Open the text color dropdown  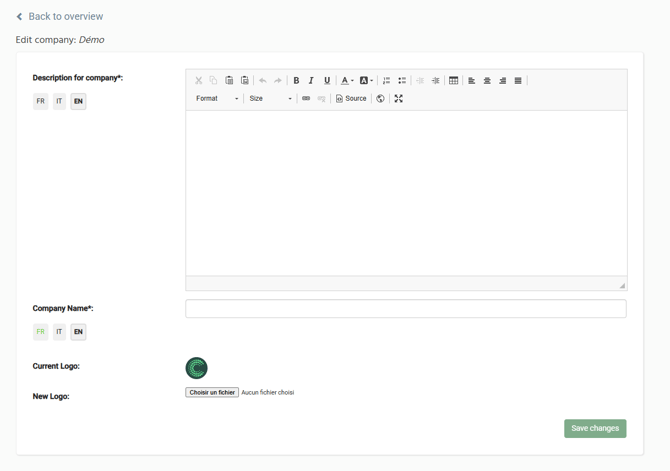346,81
